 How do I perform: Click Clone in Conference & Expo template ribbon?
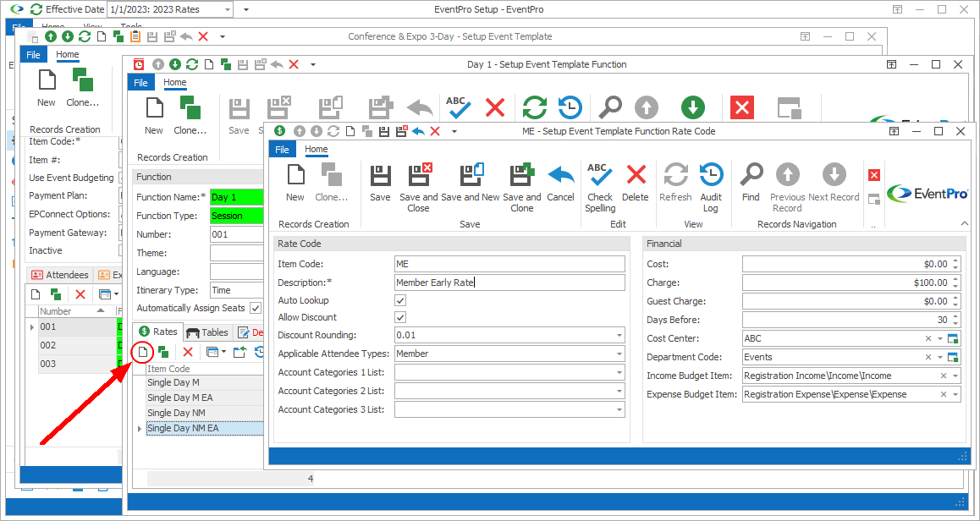click(82, 87)
